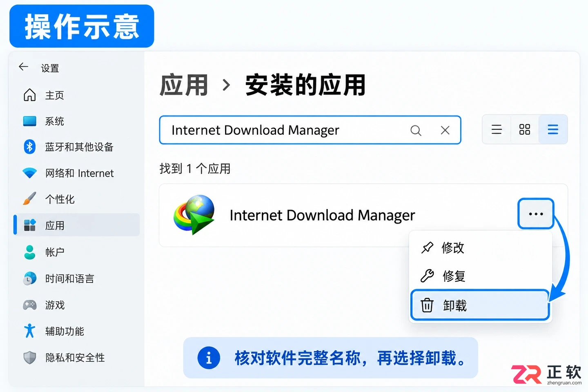Clear the search with the X icon

(445, 130)
